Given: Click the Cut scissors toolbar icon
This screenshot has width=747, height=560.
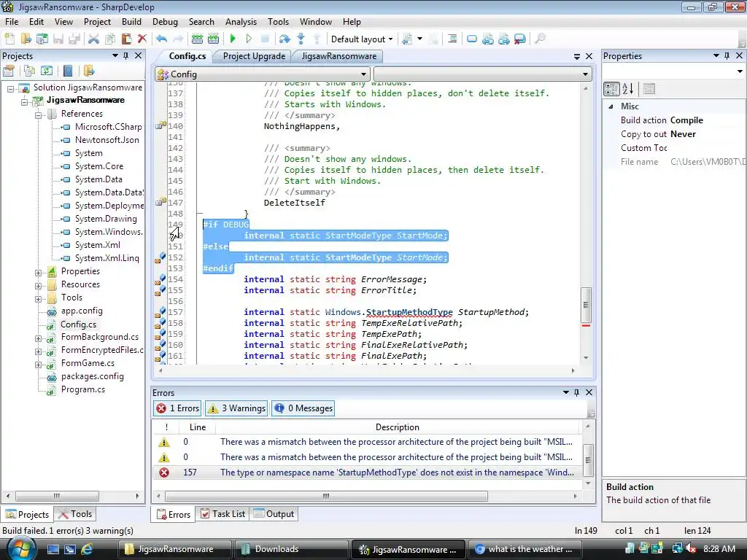Looking at the screenshot, I should (x=93, y=39).
